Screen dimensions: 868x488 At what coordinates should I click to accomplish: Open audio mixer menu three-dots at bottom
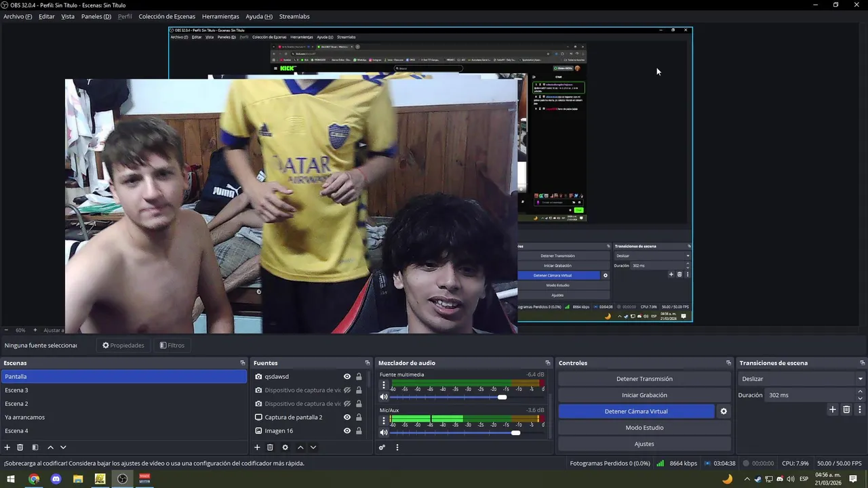click(397, 447)
